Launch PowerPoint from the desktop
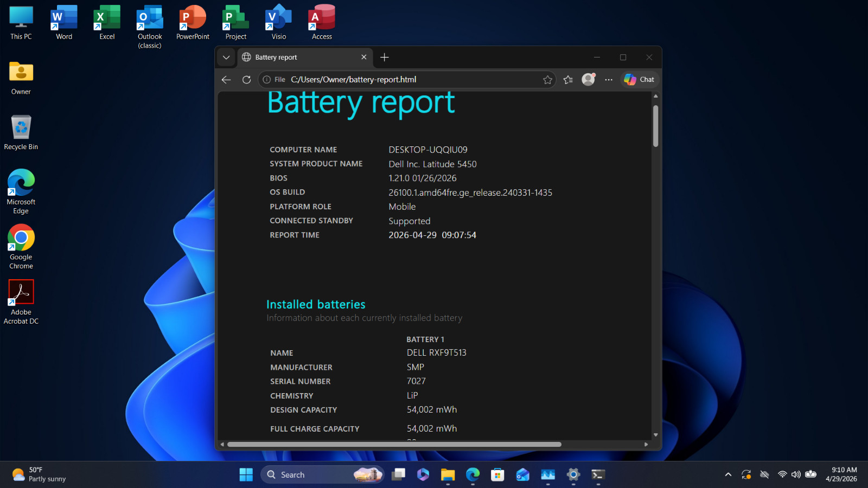 tap(193, 23)
